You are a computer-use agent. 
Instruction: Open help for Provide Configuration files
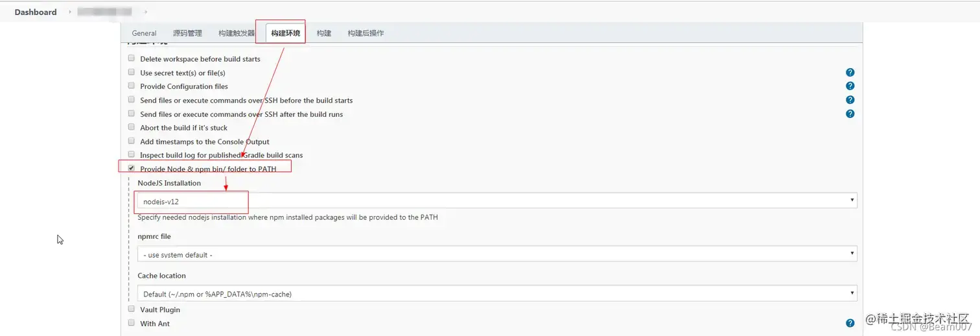click(850, 86)
